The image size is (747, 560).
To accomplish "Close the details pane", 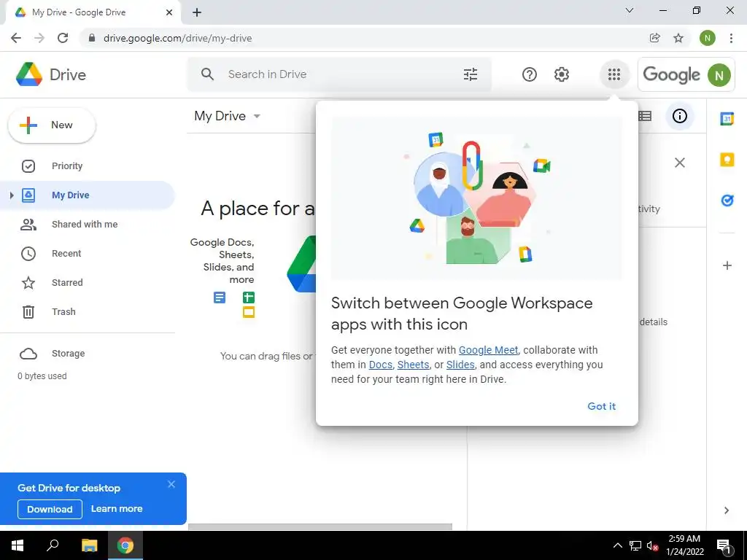I will point(680,163).
